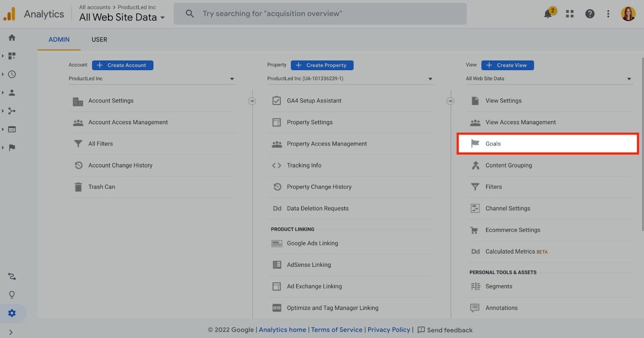Open Ad Exchange Linking
Viewport: 644px width, 338px height.
point(351,286)
